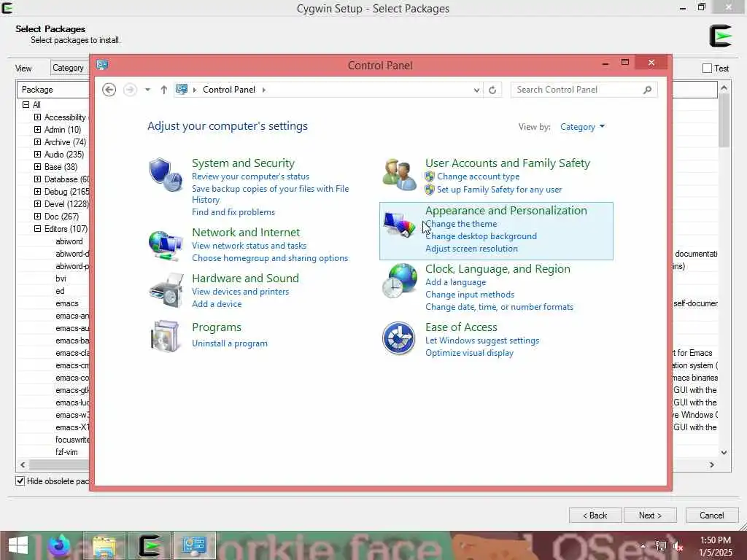This screenshot has width=747, height=560.
Task: Open Find and fix problems link
Action: 233,212
